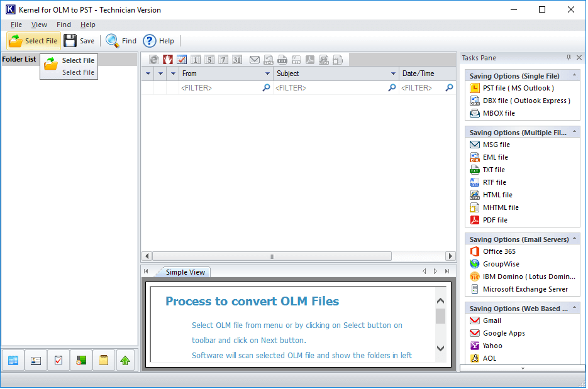Click the envelope MSG icon in list toolbar
Viewport: 588px width, 389px height.
[255, 60]
